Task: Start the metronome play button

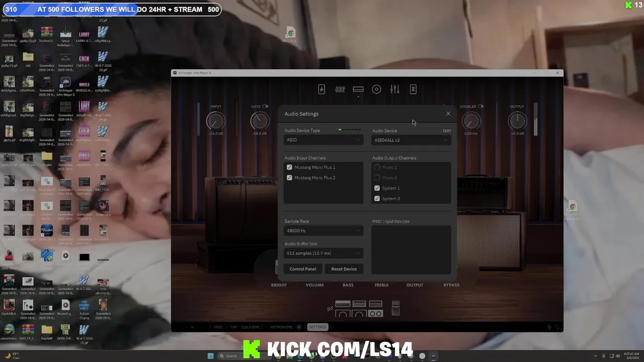Action: click(299, 327)
